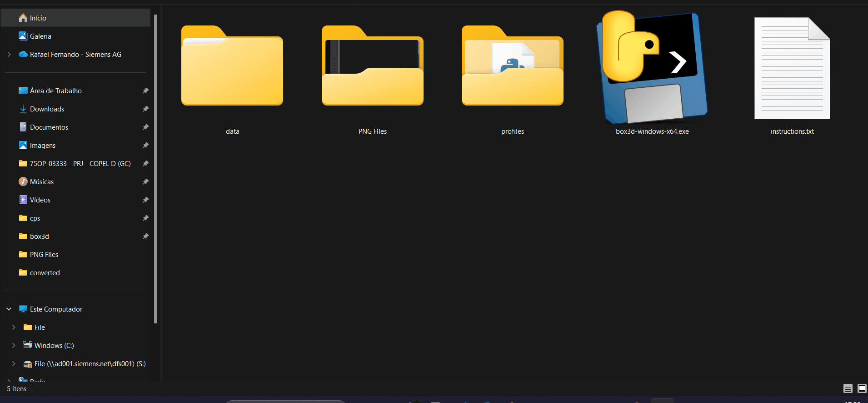Unpin Documentos using its pin icon
This screenshot has width=868, height=403.
click(145, 127)
